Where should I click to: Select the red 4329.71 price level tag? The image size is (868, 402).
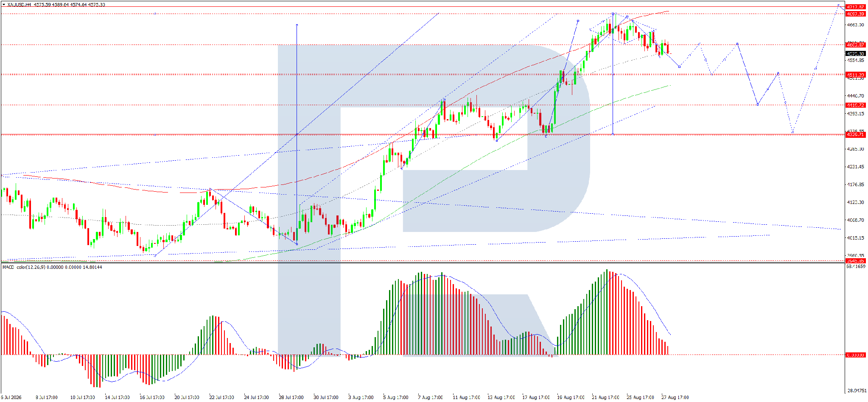click(x=855, y=135)
